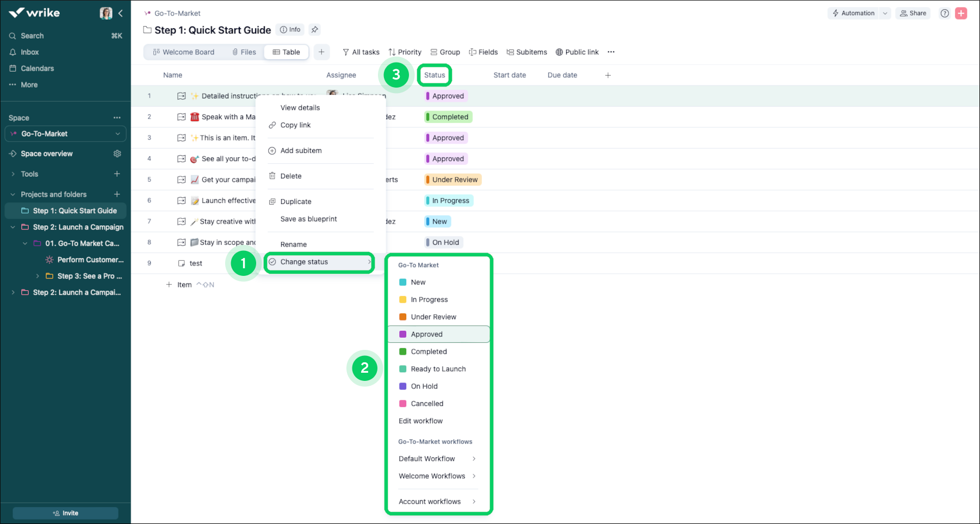The height and width of the screenshot is (524, 980).
Task: Click the Public link globe icon
Action: 559,52
